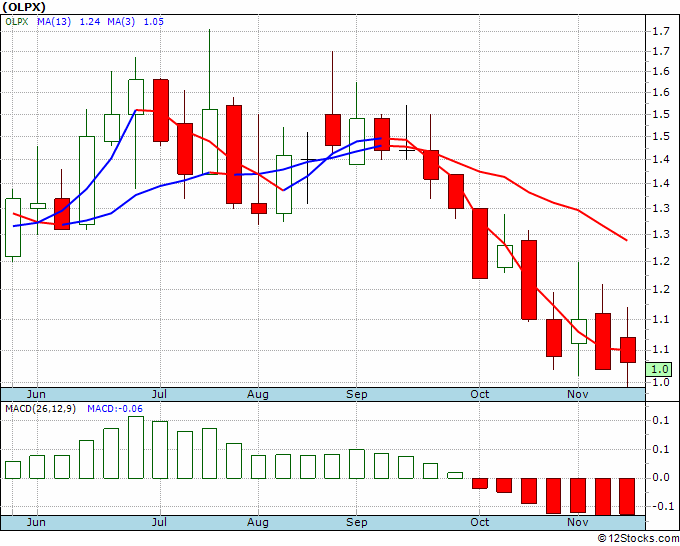Click the last red MACD histogram bar

[627, 497]
